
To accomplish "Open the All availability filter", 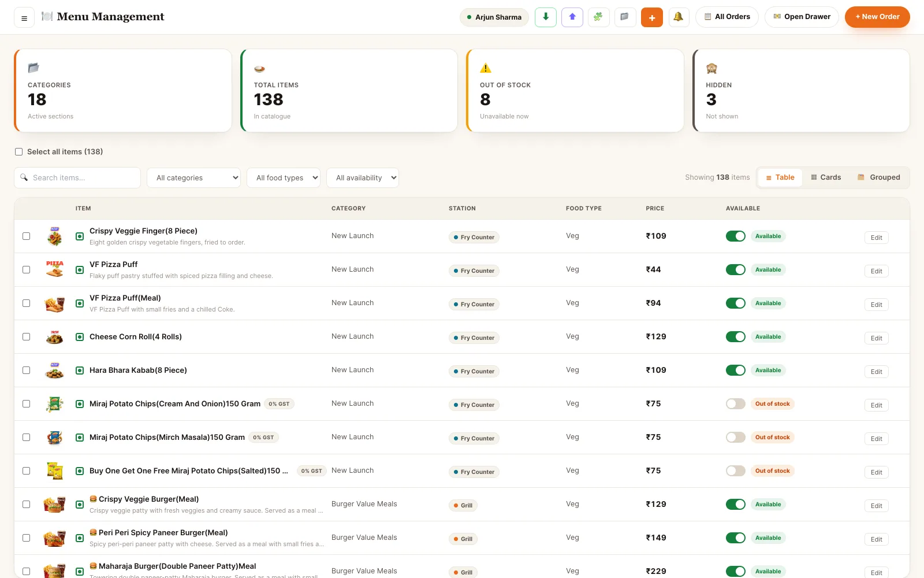I will [363, 178].
